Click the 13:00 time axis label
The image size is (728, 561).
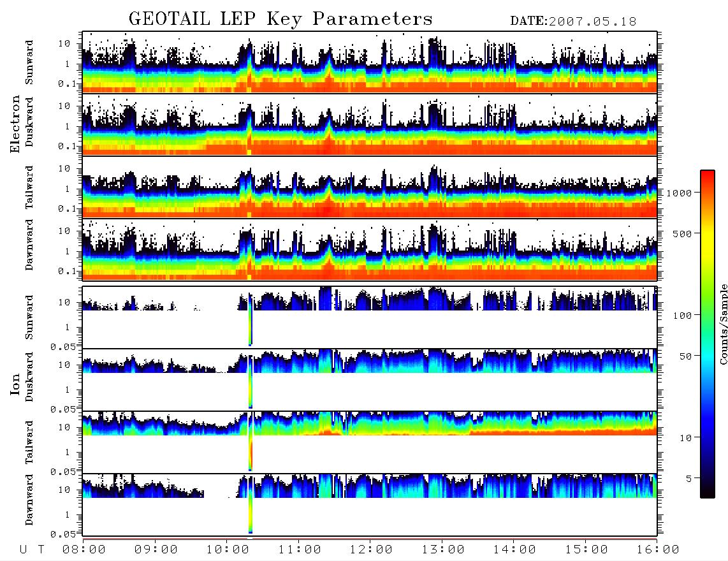point(444,550)
